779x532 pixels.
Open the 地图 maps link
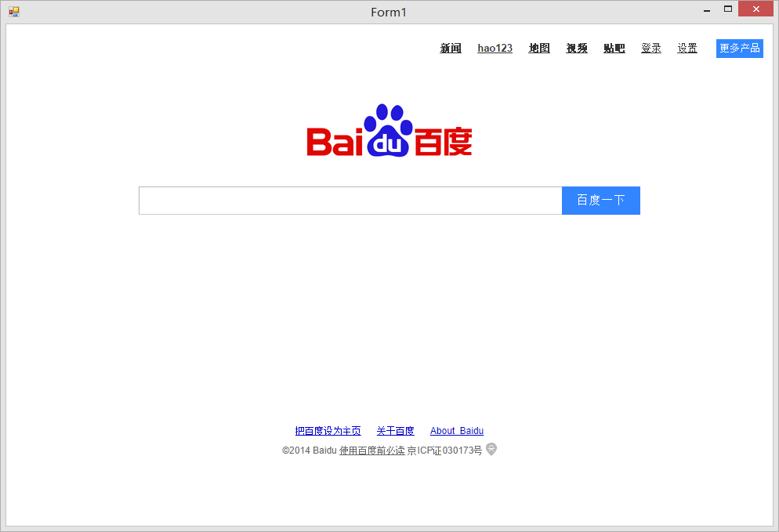[x=539, y=48]
